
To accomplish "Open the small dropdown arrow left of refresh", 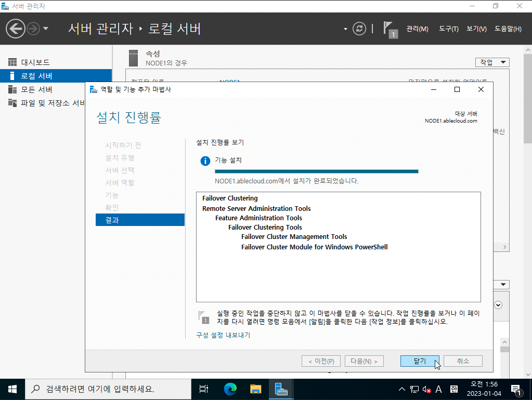I will tap(345, 29).
